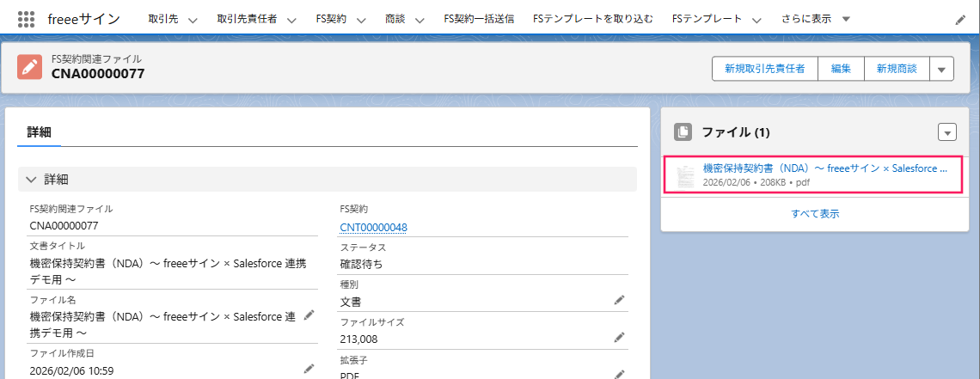Go to the 取引先 navigation tab
This screenshot has height=379, width=980.
(x=163, y=20)
